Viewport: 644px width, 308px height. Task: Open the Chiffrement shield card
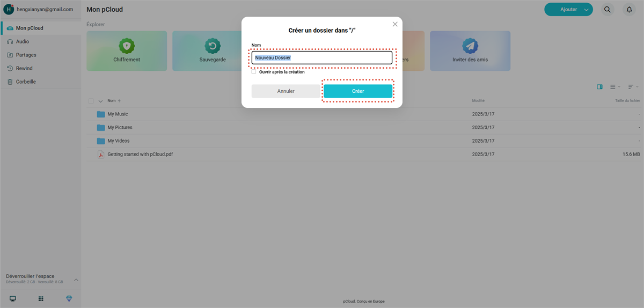[x=127, y=51]
